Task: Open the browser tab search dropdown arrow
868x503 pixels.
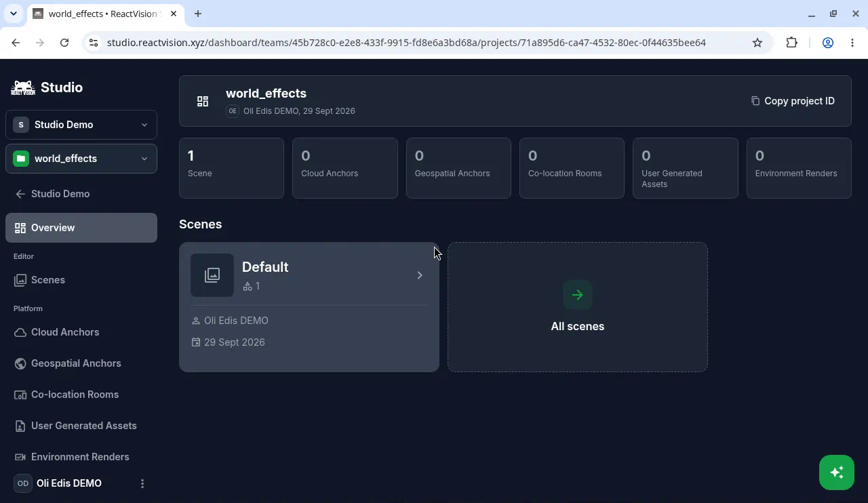Action: click(x=13, y=14)
